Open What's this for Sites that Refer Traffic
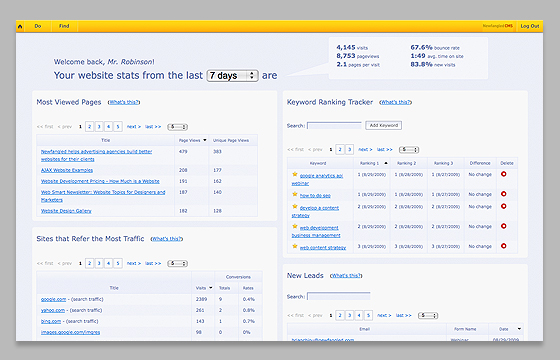The height and width of the screenshot is (360, 560). point(167,239)
